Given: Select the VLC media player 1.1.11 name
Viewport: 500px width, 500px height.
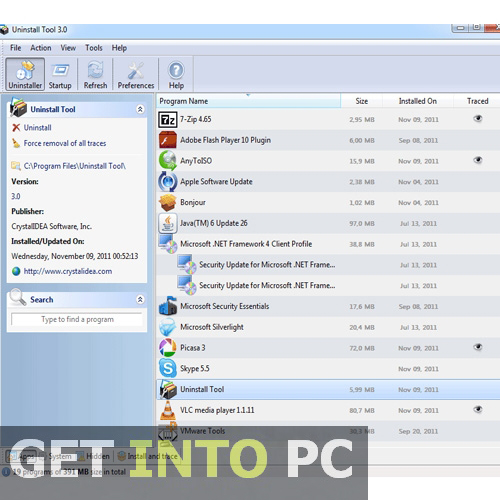Looking at the screenshot, I should (217, 410).
